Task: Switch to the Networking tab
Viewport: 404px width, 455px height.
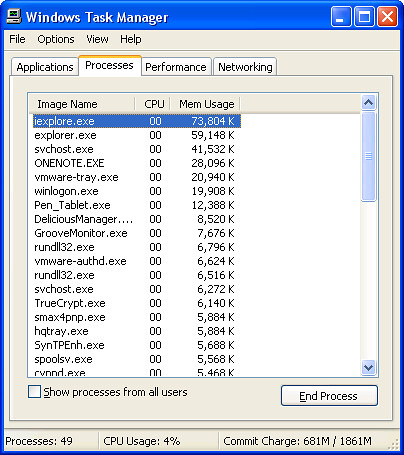Action: coord(245,67)
